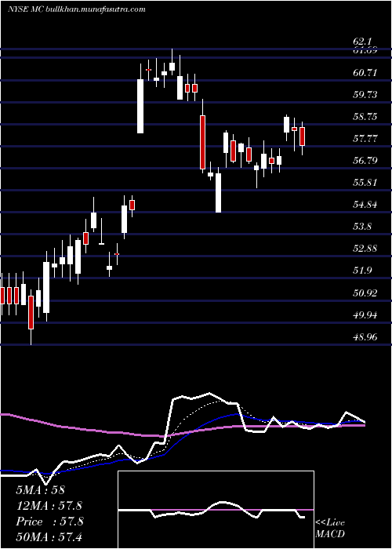Click the NYSE MC bullkhan.munafasutra.com title text
This screenshot has width=392, height=549.
76,9
